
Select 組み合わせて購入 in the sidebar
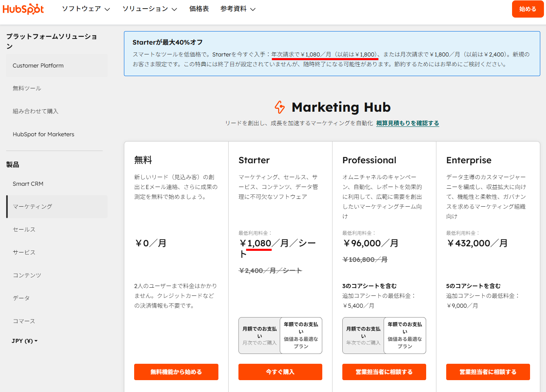click(57, 111)
